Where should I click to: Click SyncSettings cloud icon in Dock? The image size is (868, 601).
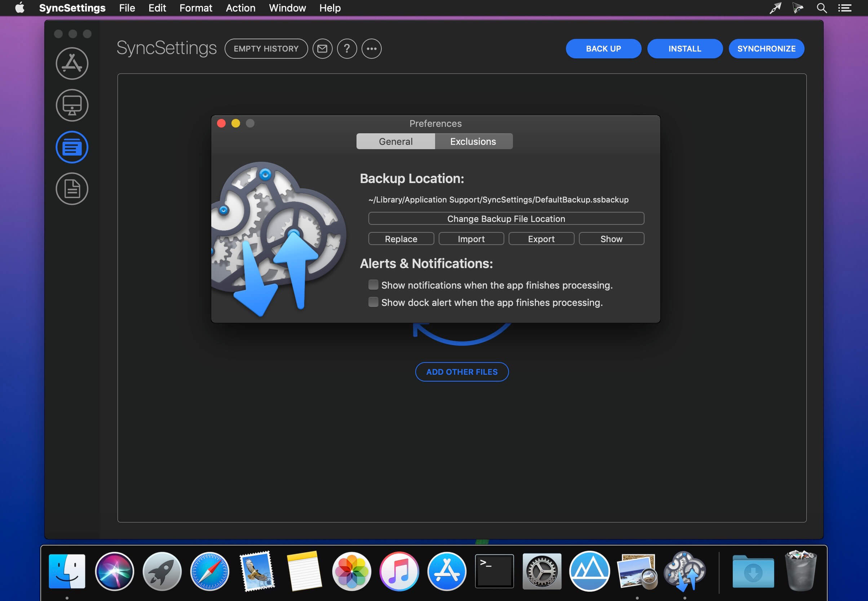[x=685, y=571]
